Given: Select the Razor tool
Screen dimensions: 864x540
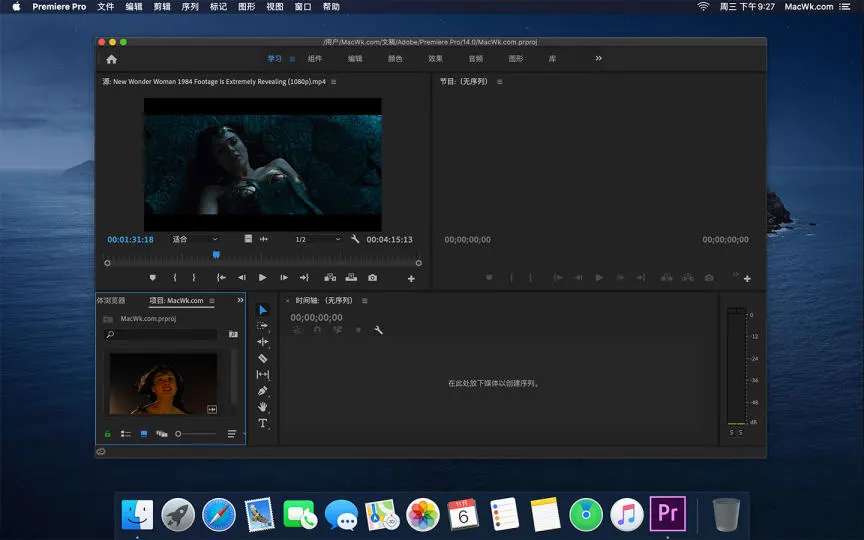Looking at the screenshot, I should (263, 358).
